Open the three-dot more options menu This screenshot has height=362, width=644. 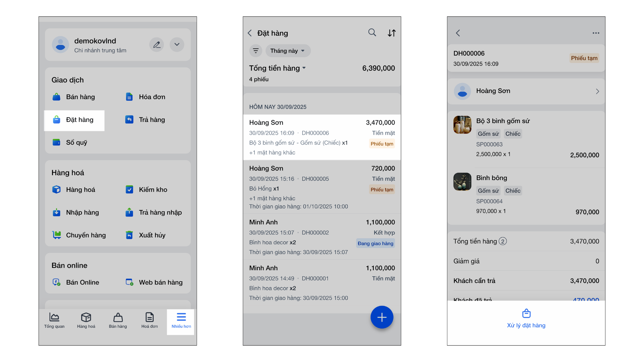click(x=596, y=33)
